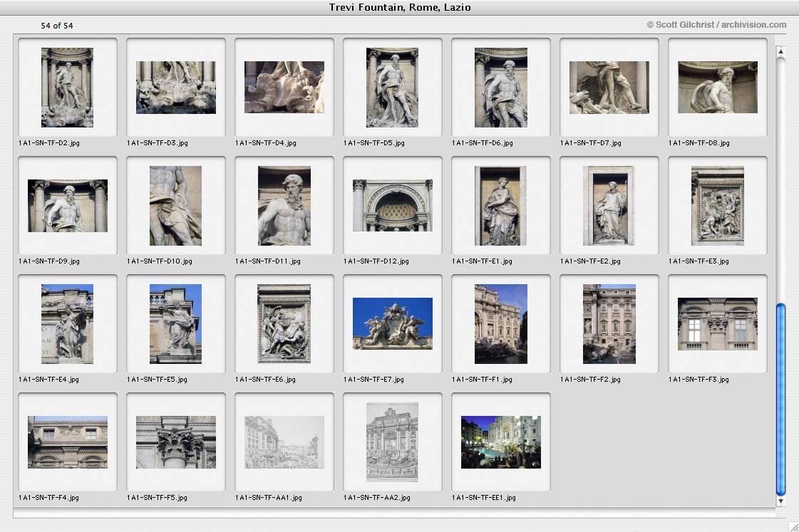Pick the engraving image 1A1-SN-TF-AA2.jpg

tap(392, 442)
